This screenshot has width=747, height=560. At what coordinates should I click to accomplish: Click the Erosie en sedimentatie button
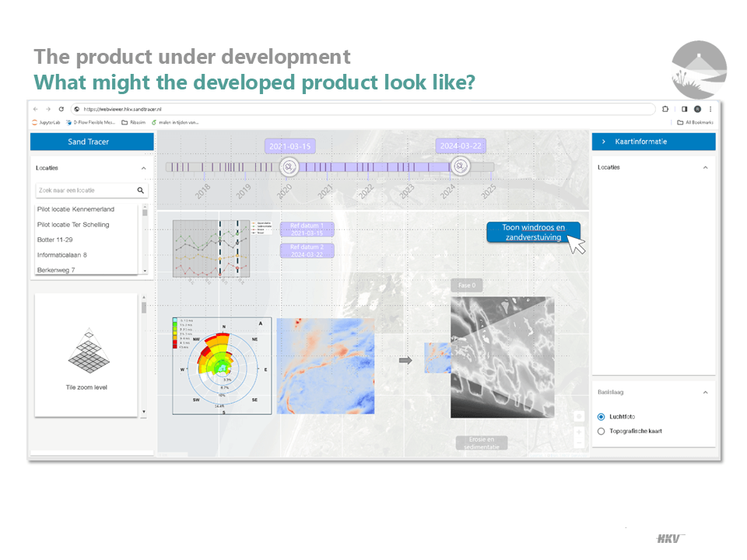click(482, 443)
